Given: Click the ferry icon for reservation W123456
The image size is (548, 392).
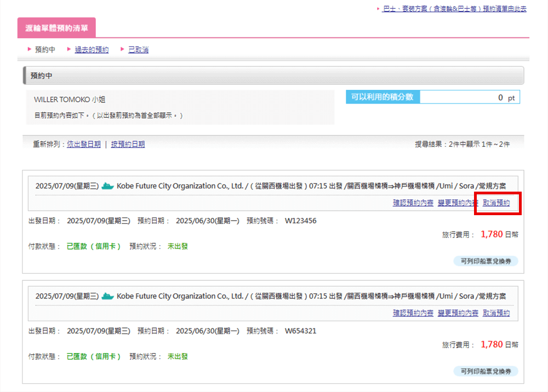Looking at the screenshot, I should click(107, 186).
